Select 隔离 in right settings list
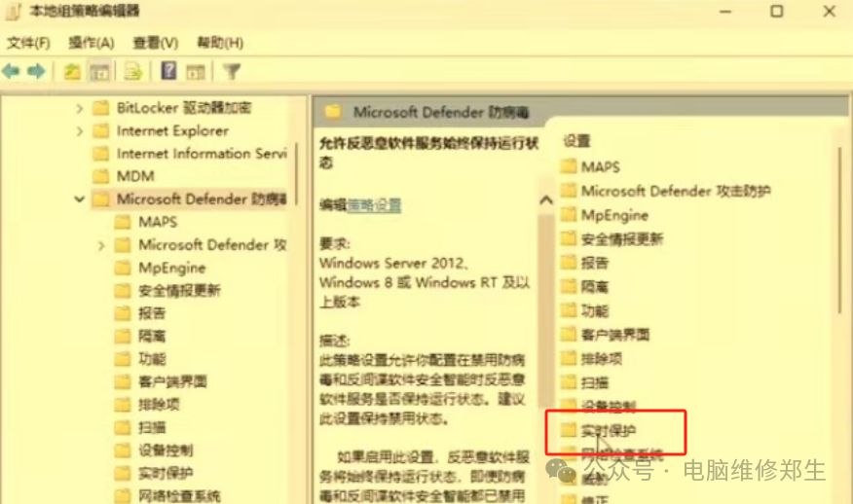This screenshot has height=504, width=853. pyautogui.click(x=595, y=286)
